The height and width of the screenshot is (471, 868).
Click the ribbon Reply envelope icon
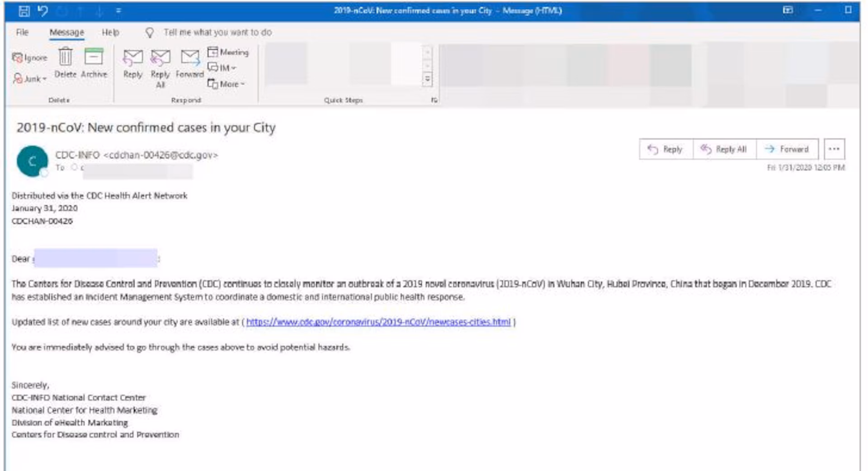tap(133, 58)
